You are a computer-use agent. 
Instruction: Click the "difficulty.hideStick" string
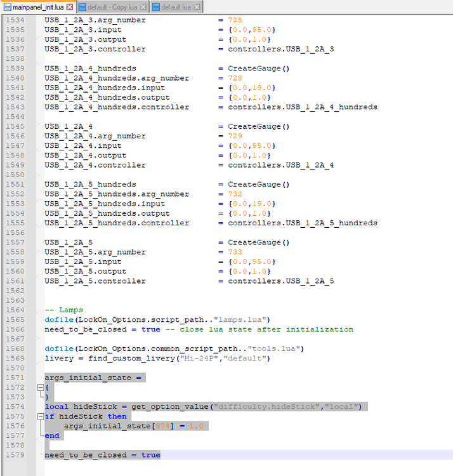266,406
